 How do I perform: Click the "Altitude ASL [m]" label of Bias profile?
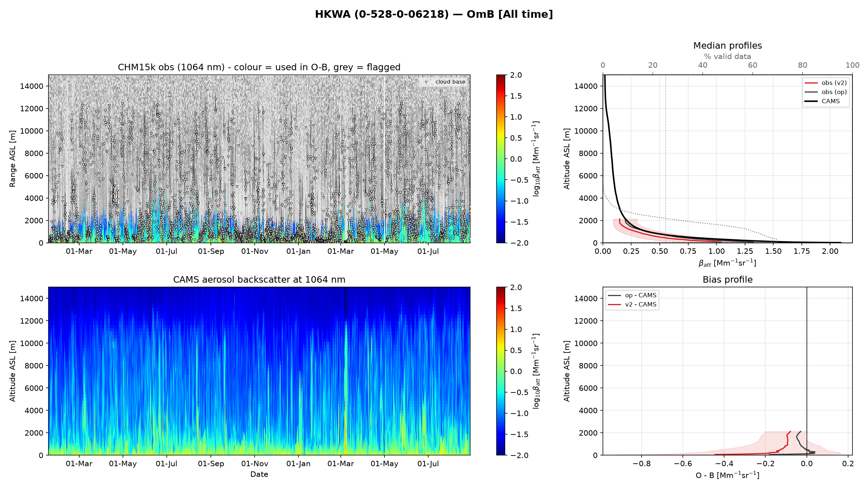click(x=567, y=371)
